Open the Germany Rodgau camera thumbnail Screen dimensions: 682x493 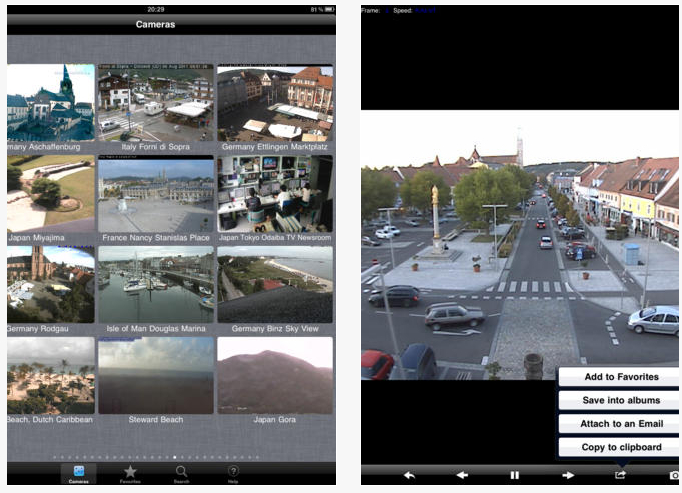coord(51,285)
